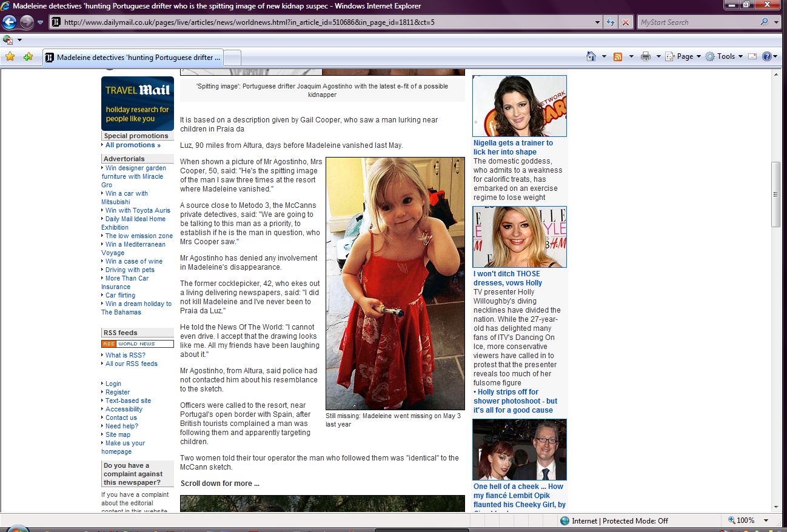Select the Madeleine detectives browser tab
This screenshot has height=532, width=787.
point(133,58)
